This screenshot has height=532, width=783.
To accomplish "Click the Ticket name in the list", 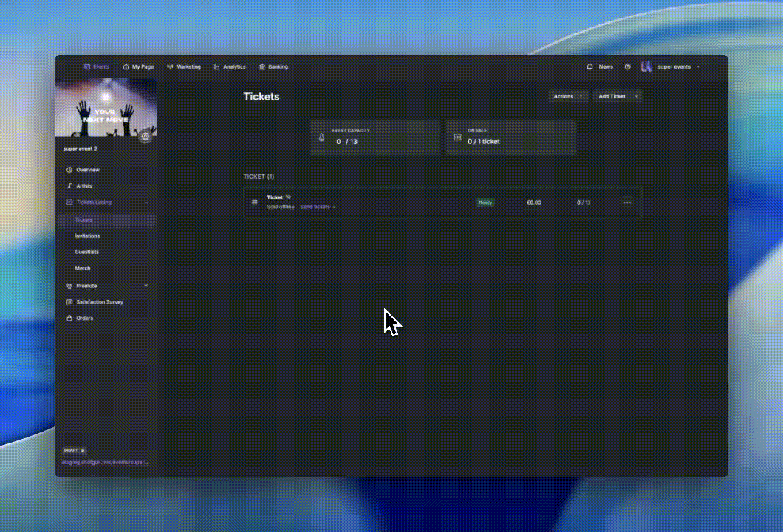I will point(275,197).
